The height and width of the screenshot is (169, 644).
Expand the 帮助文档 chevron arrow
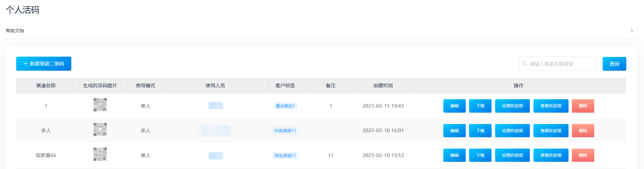pos(632,31)
